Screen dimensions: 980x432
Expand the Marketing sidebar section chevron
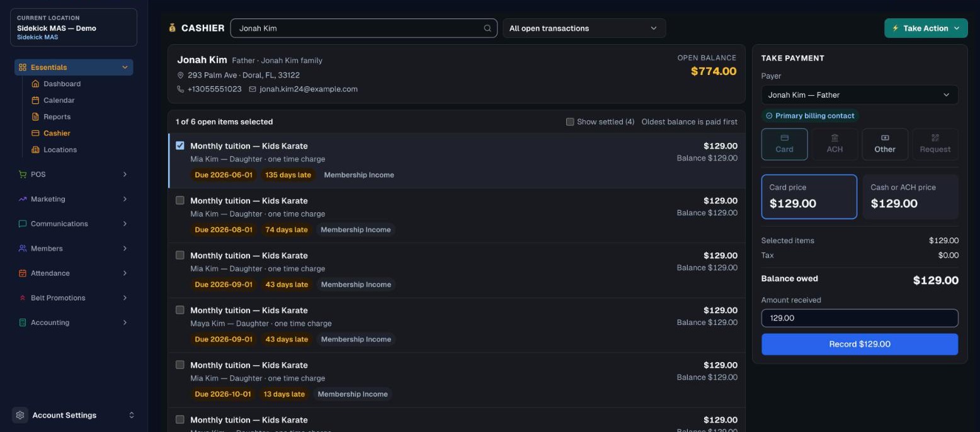(x=125, y=199)
